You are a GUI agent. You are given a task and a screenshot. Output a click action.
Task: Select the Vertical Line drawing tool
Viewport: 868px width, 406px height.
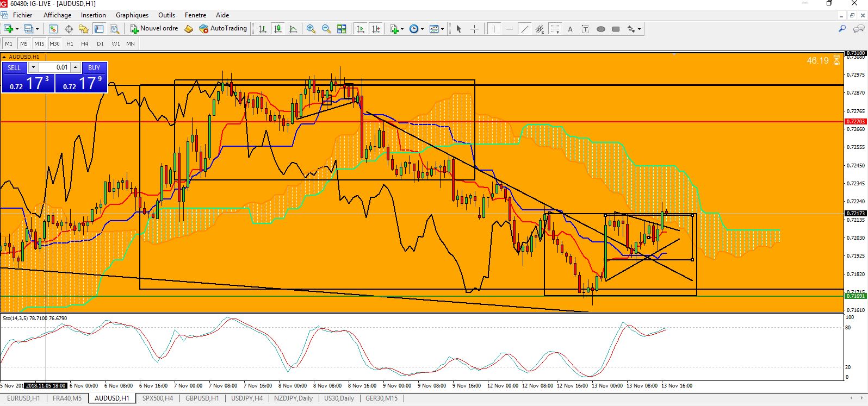click(x=494, y=29)
